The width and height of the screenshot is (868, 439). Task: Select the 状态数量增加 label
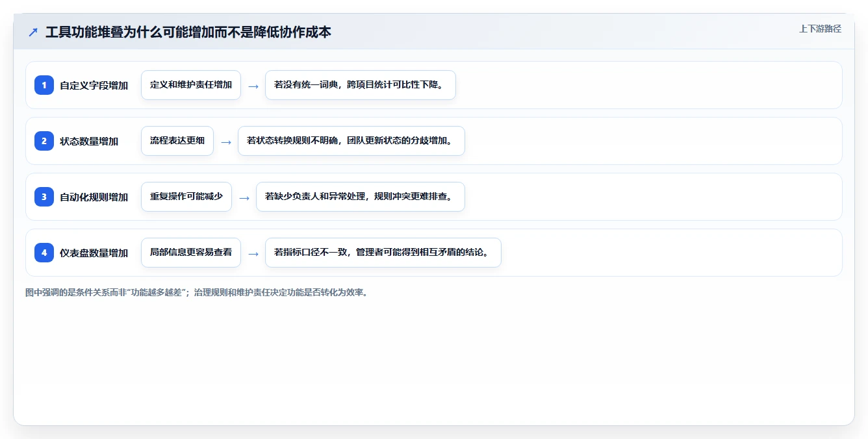point(89,141)
